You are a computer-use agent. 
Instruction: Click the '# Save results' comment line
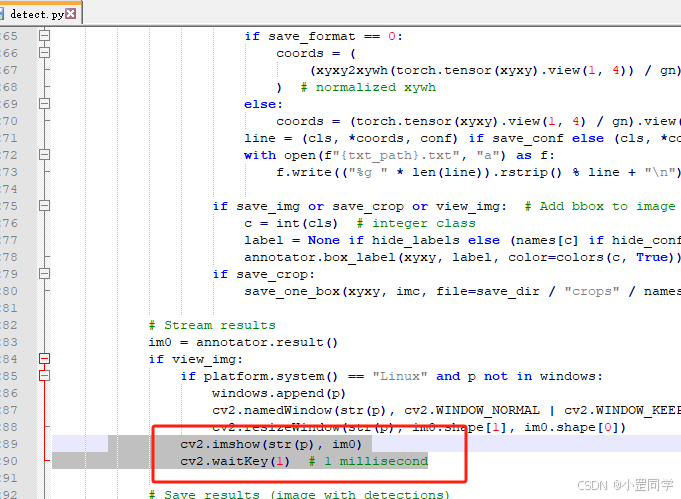[x=299, y=495]
